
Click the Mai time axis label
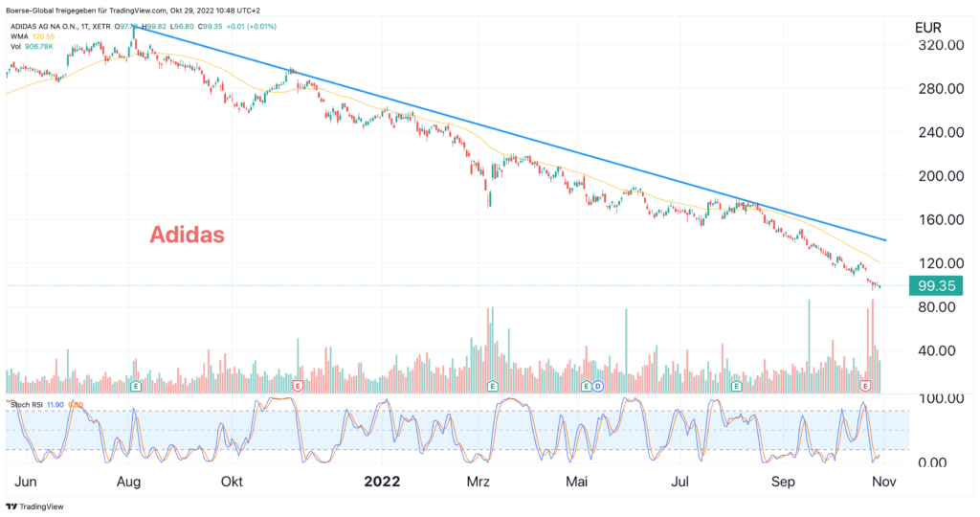[576, 482]
